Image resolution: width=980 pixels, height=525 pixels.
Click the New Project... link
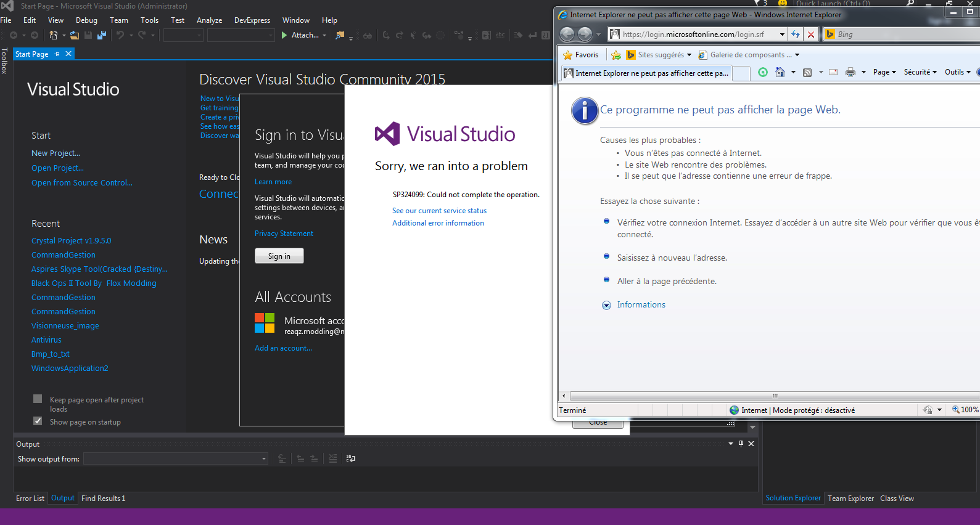point(56,153)
